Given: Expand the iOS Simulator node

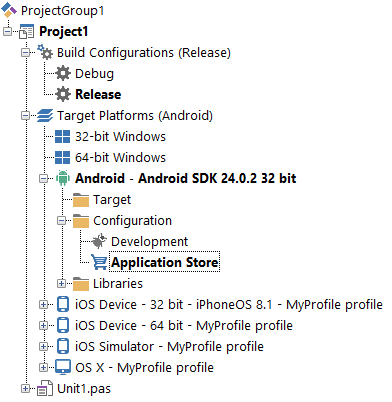Looking at the screenshot, I should click(x=43, y=347).
